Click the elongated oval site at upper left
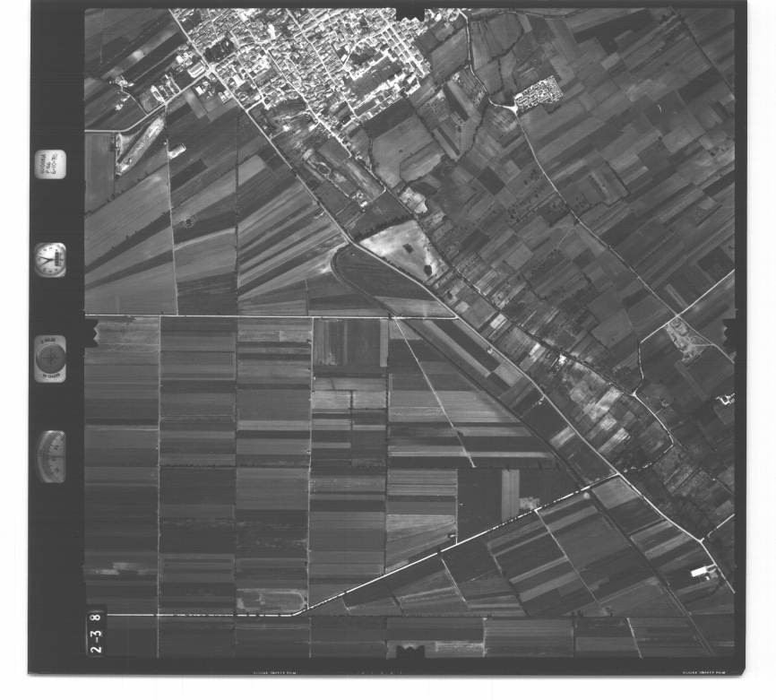The image size is (776, 700). [x=139, y=145]
